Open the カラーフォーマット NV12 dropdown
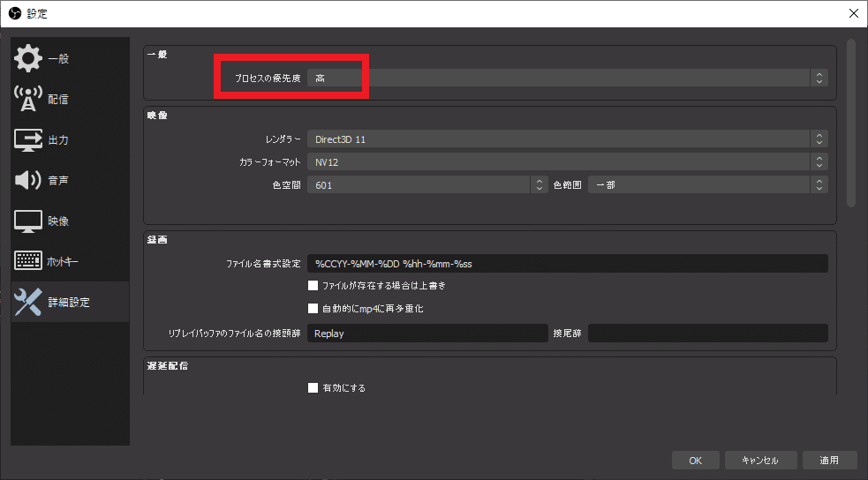This screenshot has width=868, height=480. [x=568, y=162]
